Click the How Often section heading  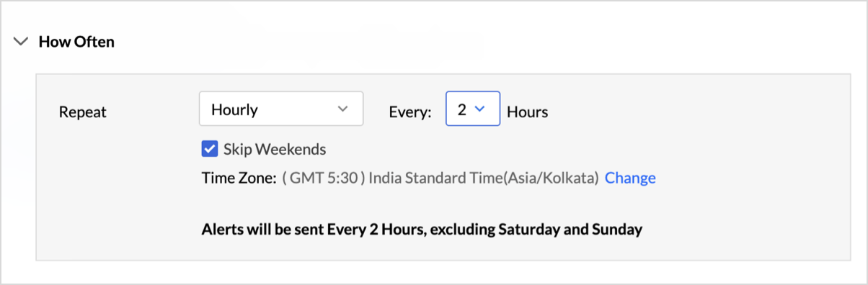(76, 42)
